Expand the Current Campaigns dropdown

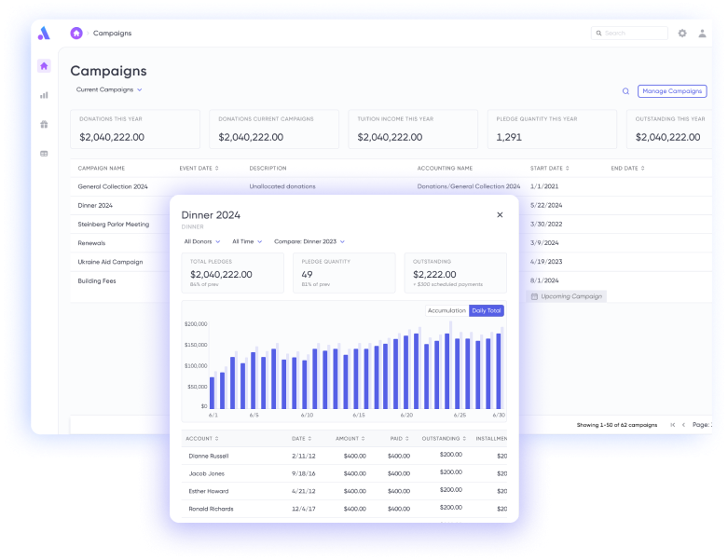(109, 90)
